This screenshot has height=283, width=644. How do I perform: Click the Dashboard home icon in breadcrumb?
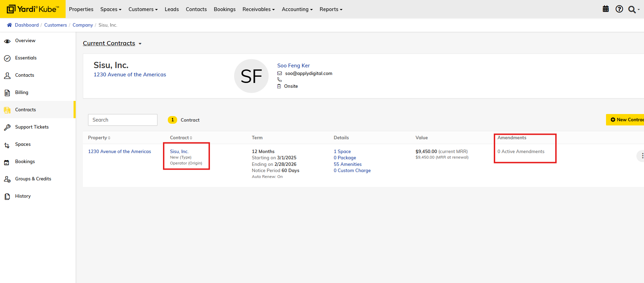[x=9, y=25]
